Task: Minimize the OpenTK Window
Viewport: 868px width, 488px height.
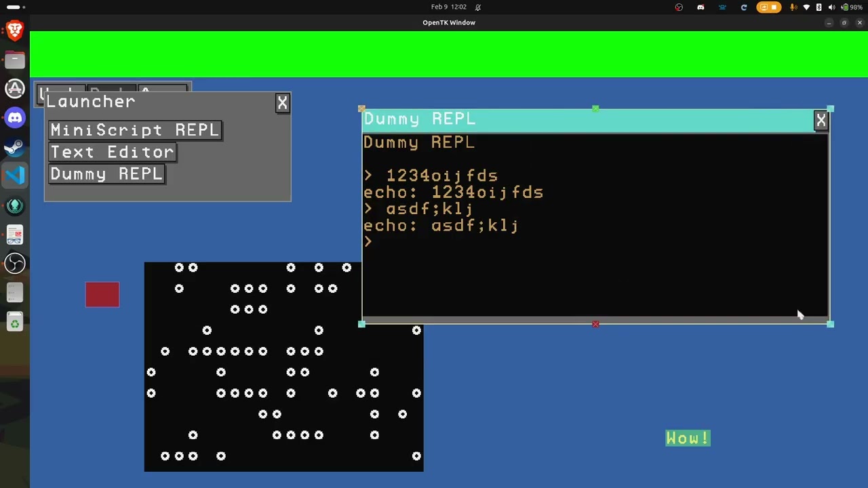Action: point(829,23)
